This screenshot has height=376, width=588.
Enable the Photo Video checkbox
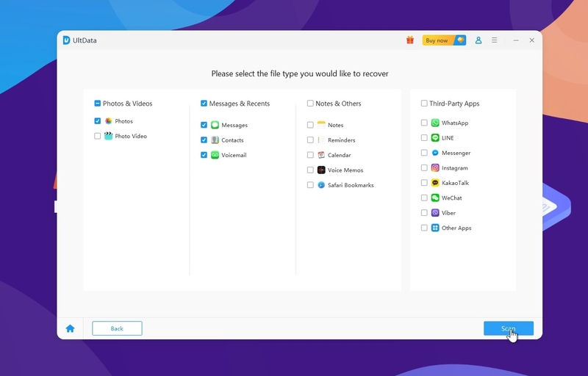click(x=98, y=136)
